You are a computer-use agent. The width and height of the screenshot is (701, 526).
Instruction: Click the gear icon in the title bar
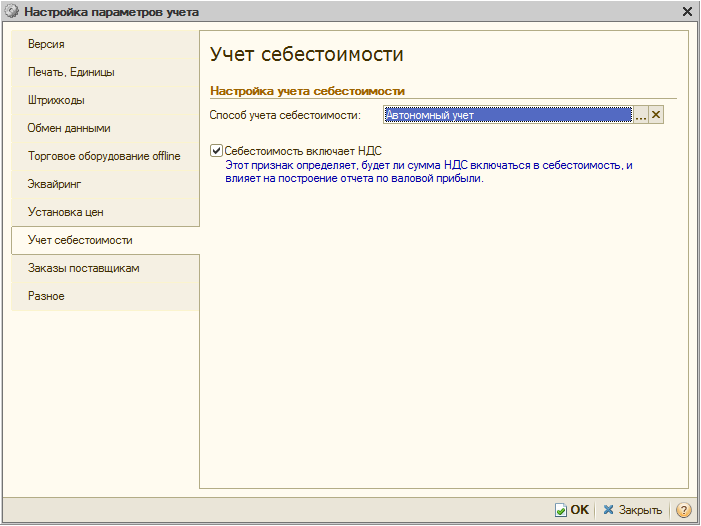11,12
